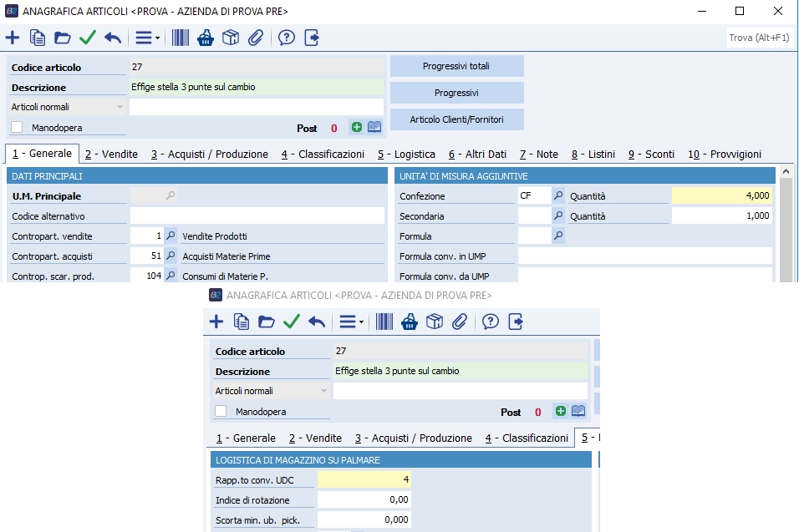
Task: Open the Articoli normali dropdown in lower window
Action: click(323, 391)
